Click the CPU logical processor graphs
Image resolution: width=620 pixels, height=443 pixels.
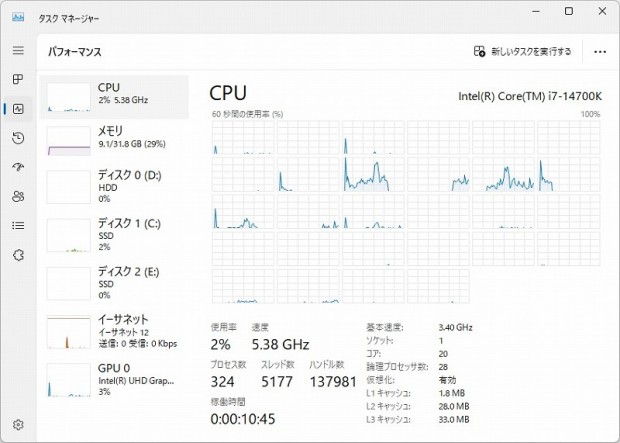click(x=405, y=211)
